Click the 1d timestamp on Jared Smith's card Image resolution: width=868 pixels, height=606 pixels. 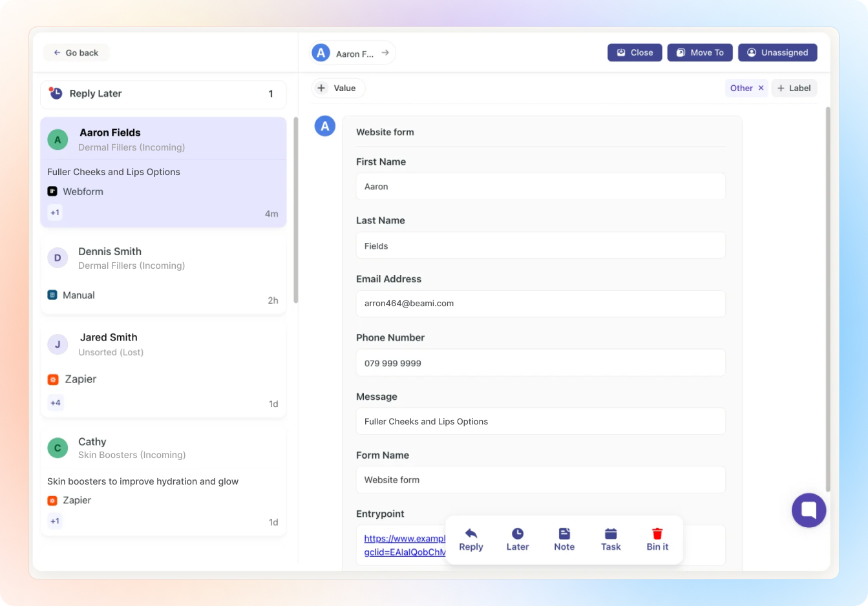coord(273,404)
